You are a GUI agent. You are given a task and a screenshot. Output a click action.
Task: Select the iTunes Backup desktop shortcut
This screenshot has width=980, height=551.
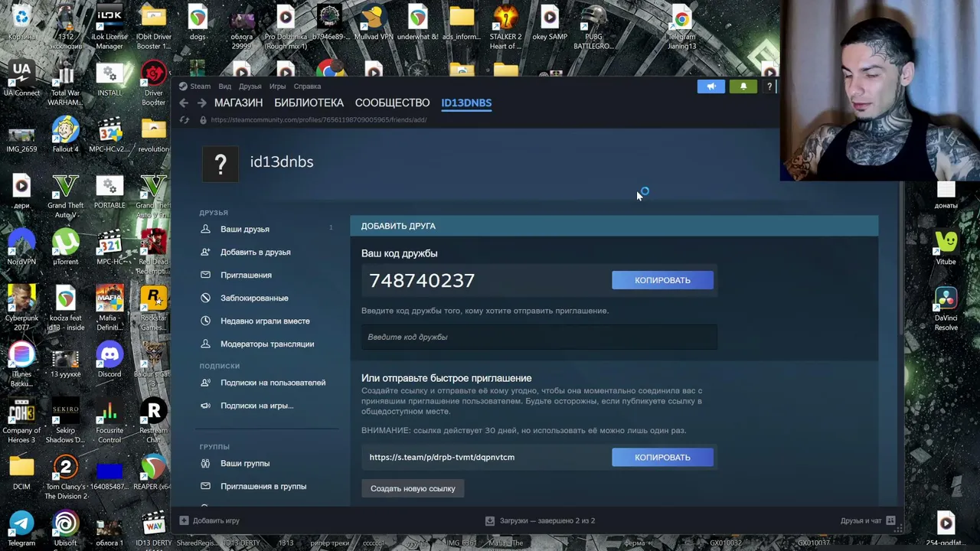(x=21, y=365)
